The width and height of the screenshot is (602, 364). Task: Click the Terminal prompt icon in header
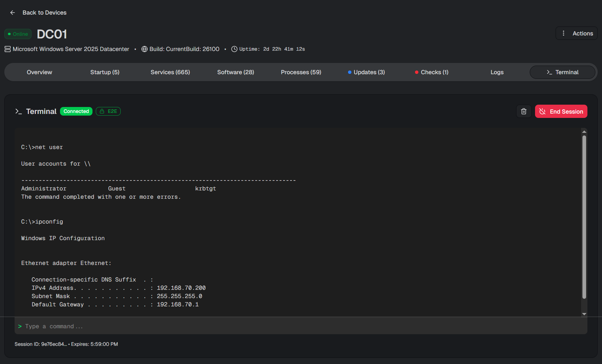click(x=19, y=112)
